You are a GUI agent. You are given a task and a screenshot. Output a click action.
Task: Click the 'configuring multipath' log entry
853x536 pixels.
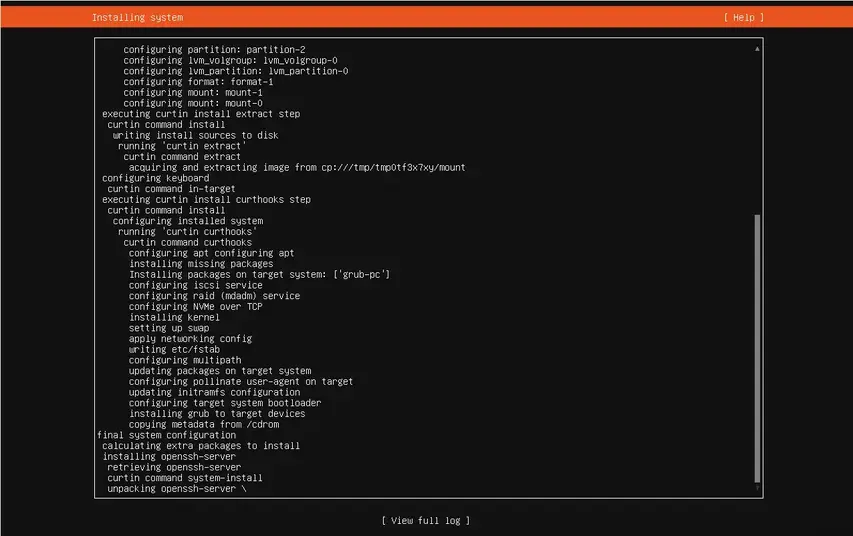click(184, 360)
